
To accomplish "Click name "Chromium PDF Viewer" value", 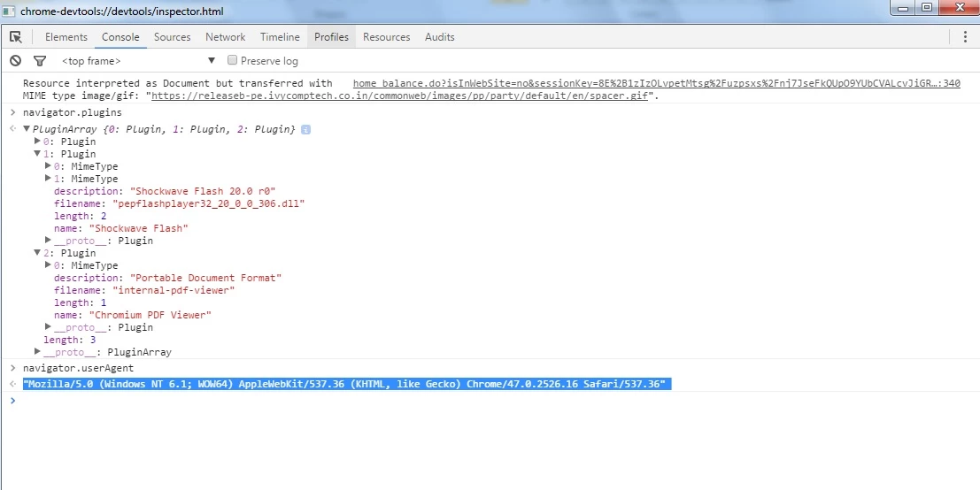I will [x=150, y=315].
